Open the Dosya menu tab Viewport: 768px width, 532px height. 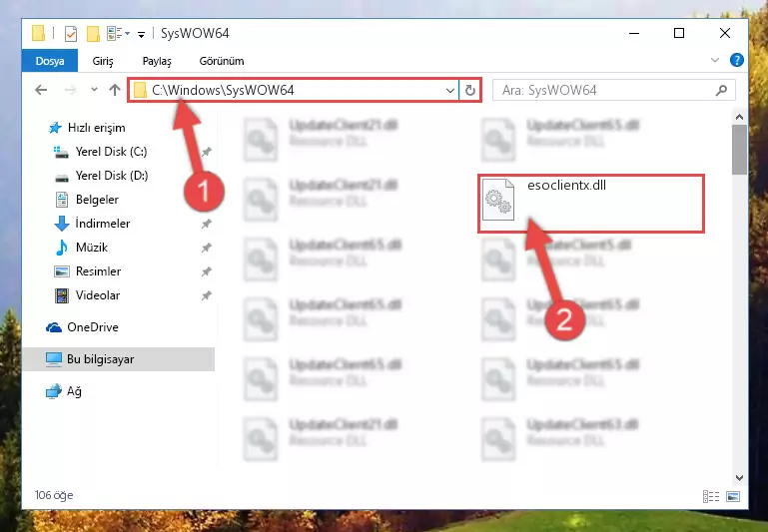(x=50, y=61)
